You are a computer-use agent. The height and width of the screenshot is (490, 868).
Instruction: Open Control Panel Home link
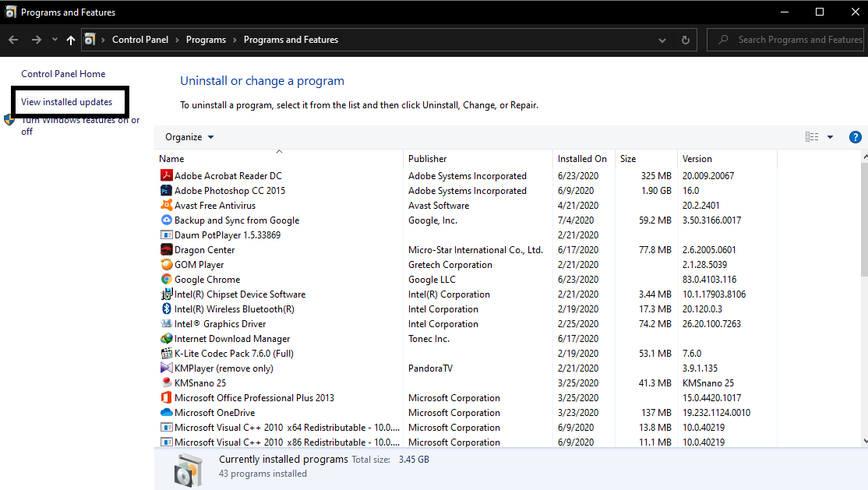click(x=63, y=74)
